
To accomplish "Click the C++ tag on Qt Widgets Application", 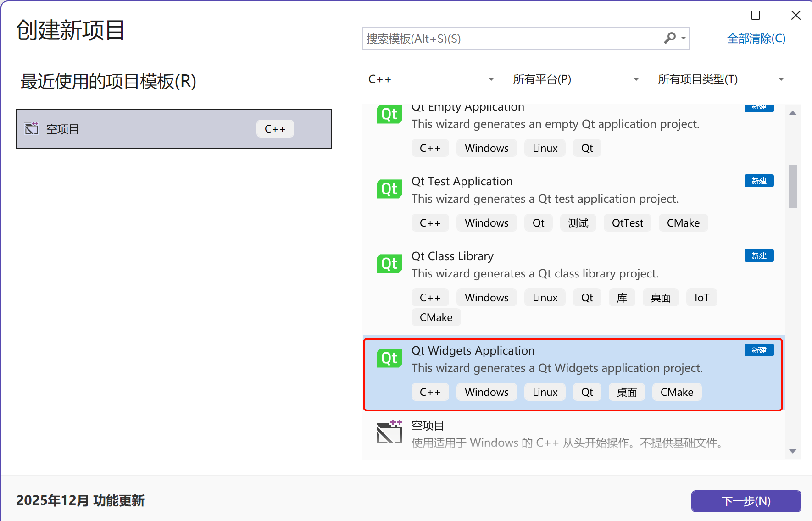I will 429,392.
